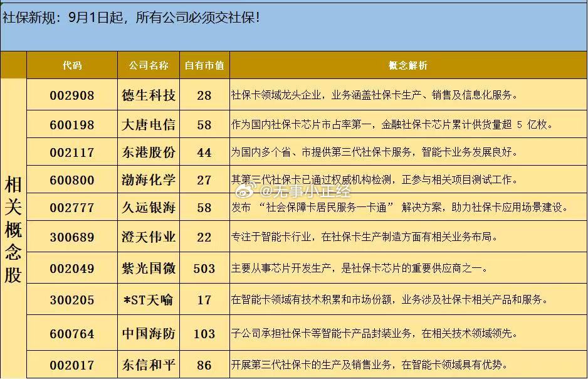
Task: Click company name 东信和平
Action: (x=149, y=365)
